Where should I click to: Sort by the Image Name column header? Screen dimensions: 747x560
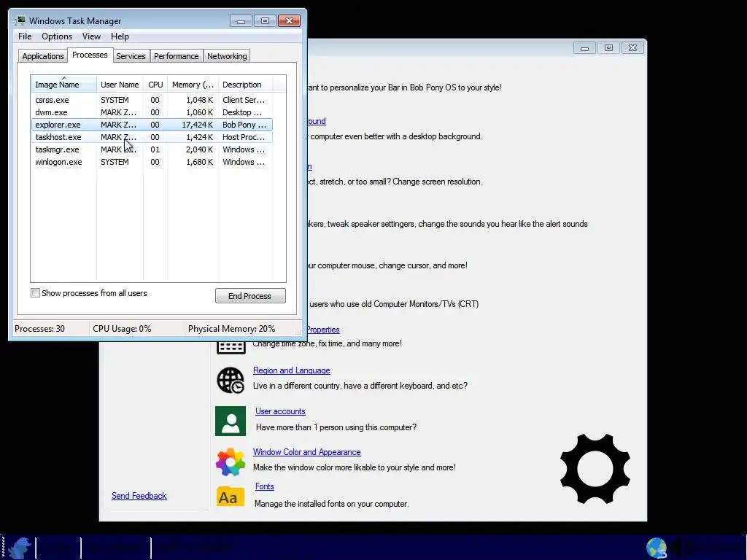[64, 85]
